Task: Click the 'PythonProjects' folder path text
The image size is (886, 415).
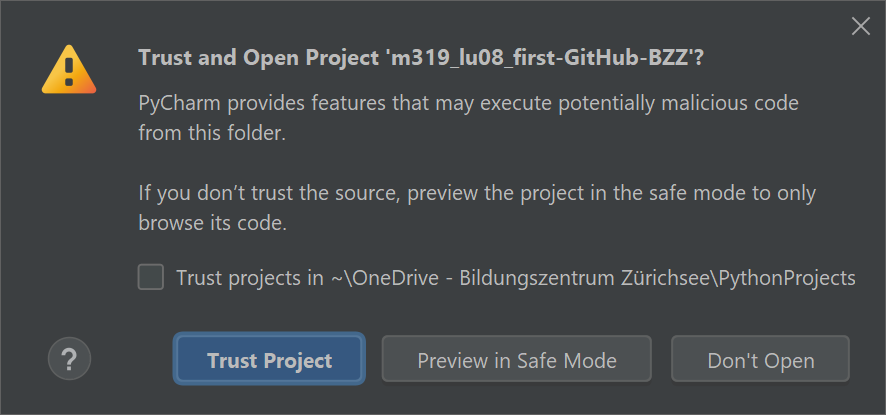Action: (790, 278)
